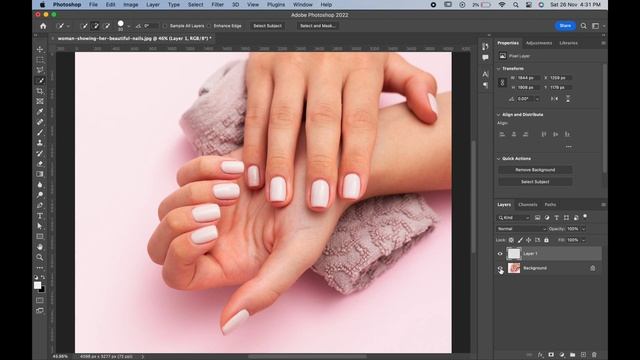Toggle Quick Mask mode icon
Screen dimensions: 640x360
40,300
